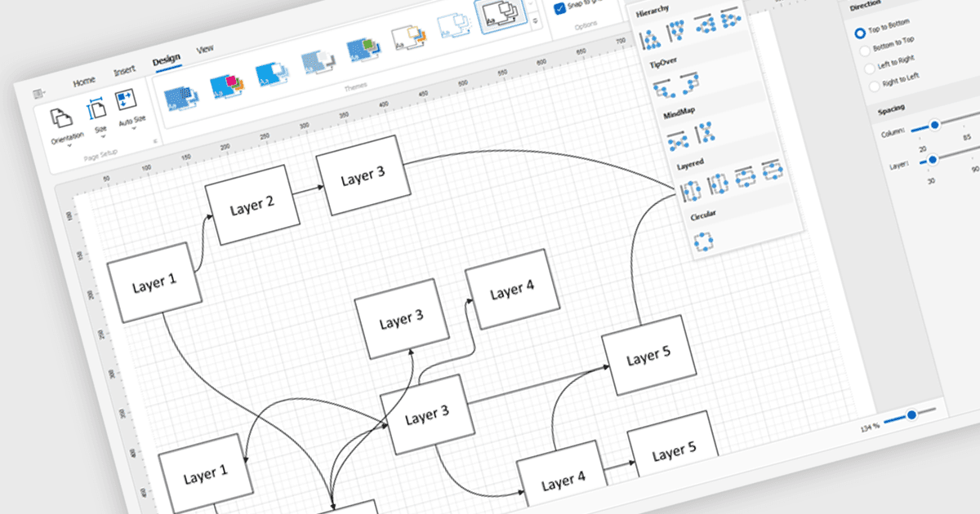Expand the Themes gallery with the more arrow
This screenshot has width=980, height=514.
tap(535, 23)
